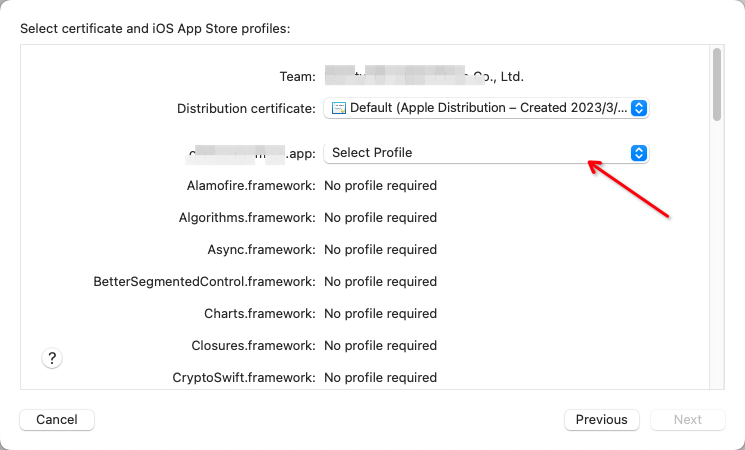Click the Cancel button
This screenshot has height=450, width=745.
tap(57, 420)
